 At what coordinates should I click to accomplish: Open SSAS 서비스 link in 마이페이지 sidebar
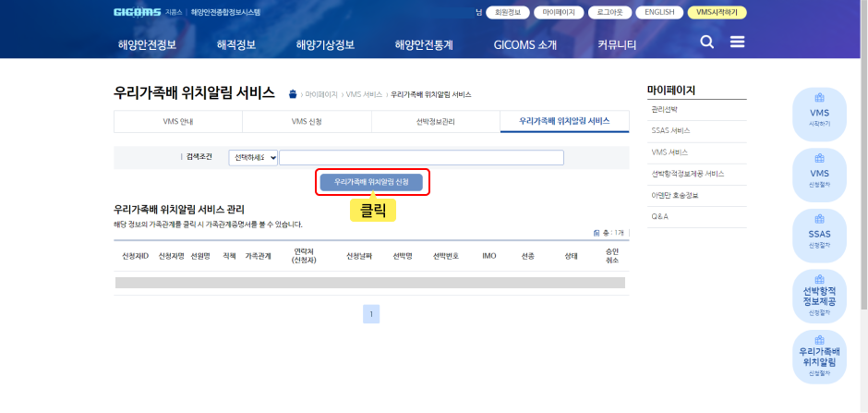[670, 130]
